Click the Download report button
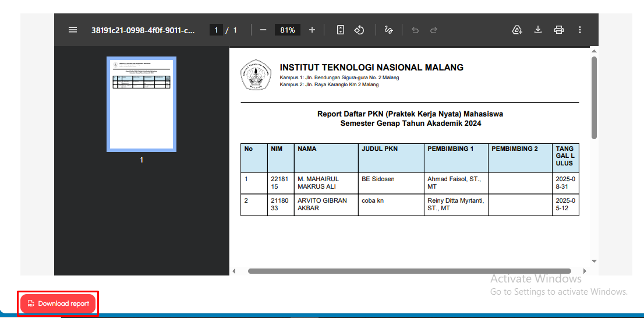644x318 pixels. pyautogui.click(x=58, y=303)
